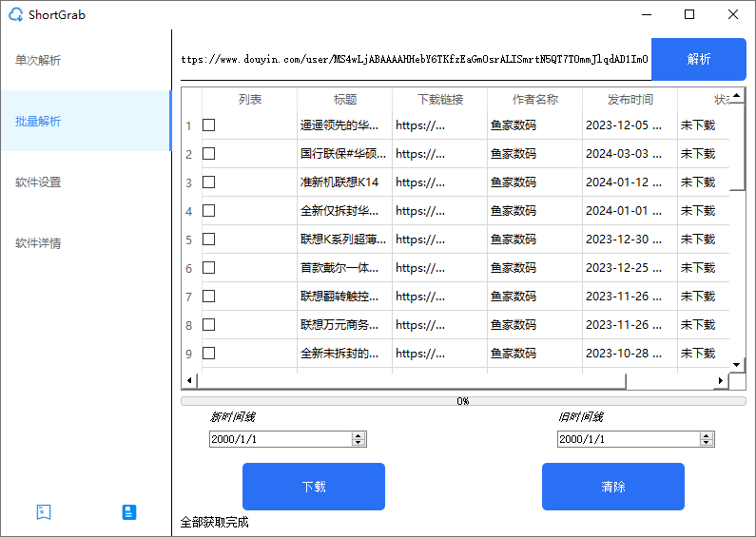Viewport: 756px width, 537px height.
Task: Click the blue document icon in sidebar
Action: pyautogui.click(x=129, y=511)
